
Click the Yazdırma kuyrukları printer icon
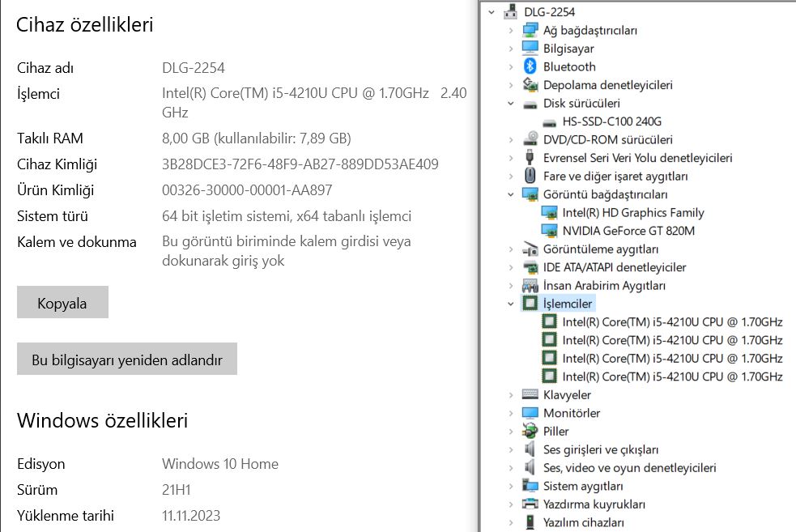tap(530, 504)
